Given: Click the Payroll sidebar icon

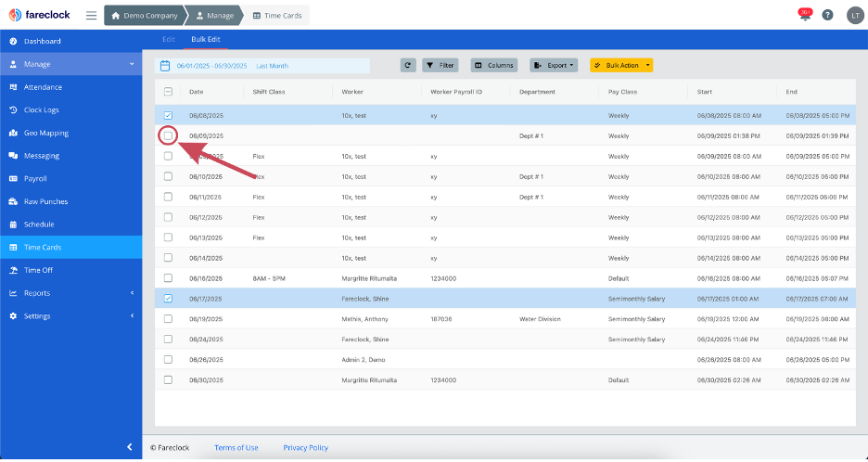Looking at the screenshot, I should coord(13,178).
